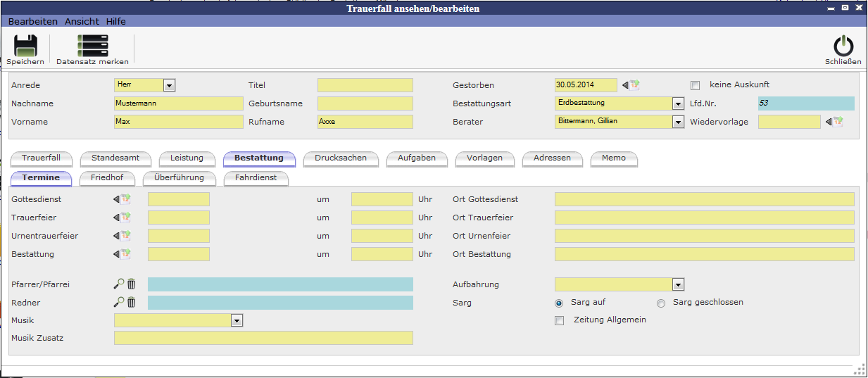Click the Speichern floppy disk icon

[x=25, y=46]
